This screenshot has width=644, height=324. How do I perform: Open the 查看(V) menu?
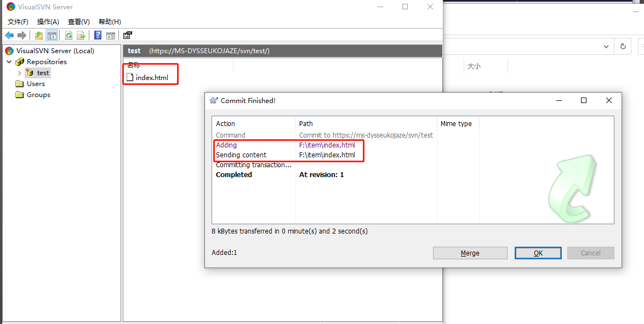coord(79,22)
